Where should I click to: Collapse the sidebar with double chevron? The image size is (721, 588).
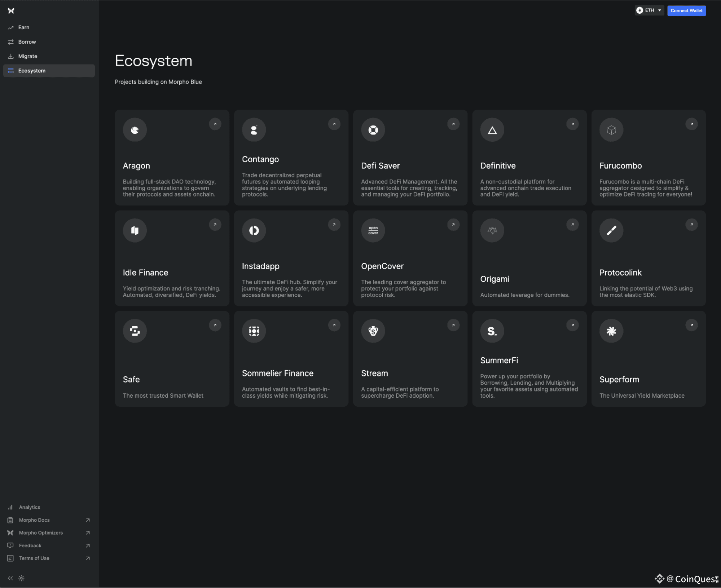coord(10,578)
